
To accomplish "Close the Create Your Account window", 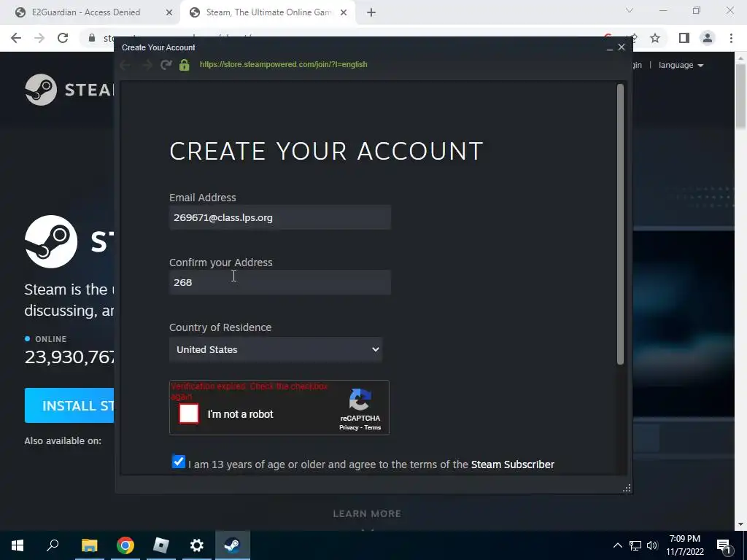I will 622,47.
